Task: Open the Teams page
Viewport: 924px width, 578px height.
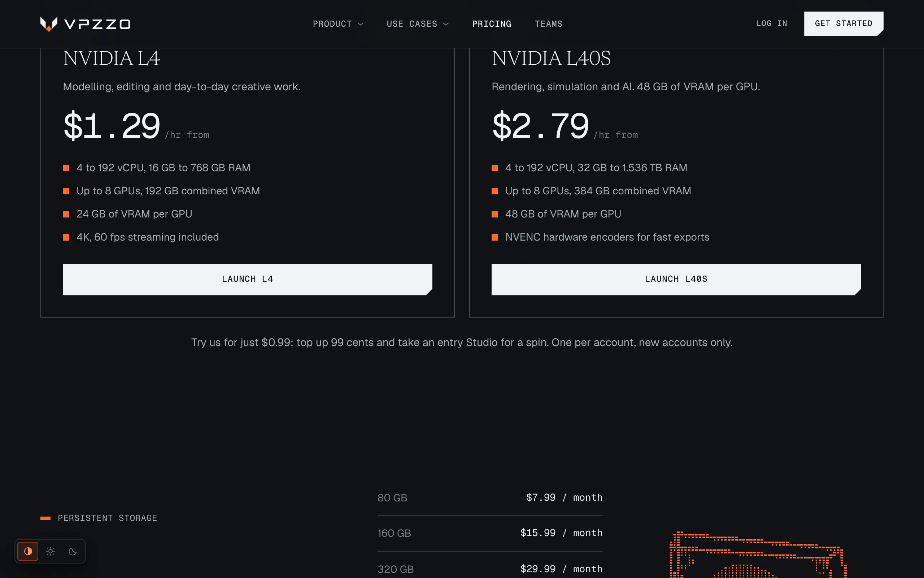Action: coord(548,24)
